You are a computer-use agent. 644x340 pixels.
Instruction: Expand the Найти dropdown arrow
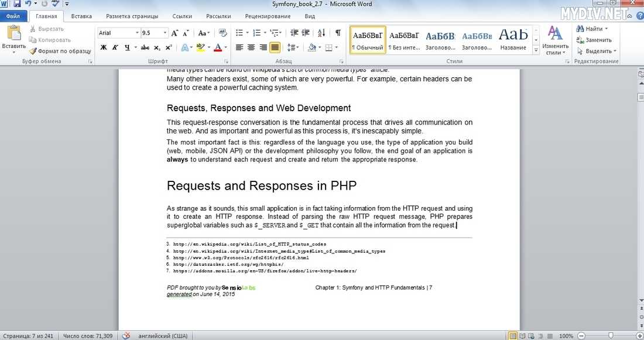click(x=607, y=29)
